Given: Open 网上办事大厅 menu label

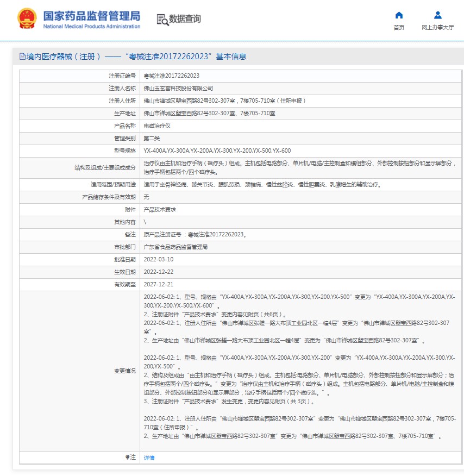Looking at the screenshot, I should [x=437, y=28].
